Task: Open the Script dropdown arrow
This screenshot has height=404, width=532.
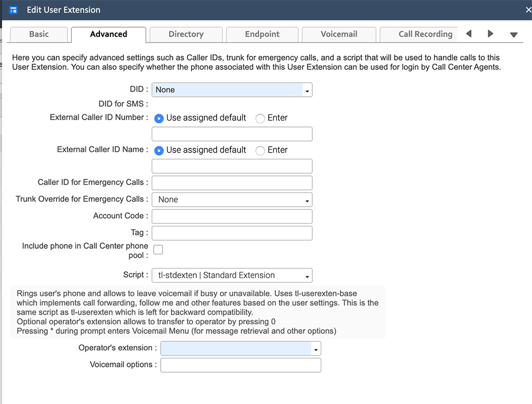Action: click(307, 275)
